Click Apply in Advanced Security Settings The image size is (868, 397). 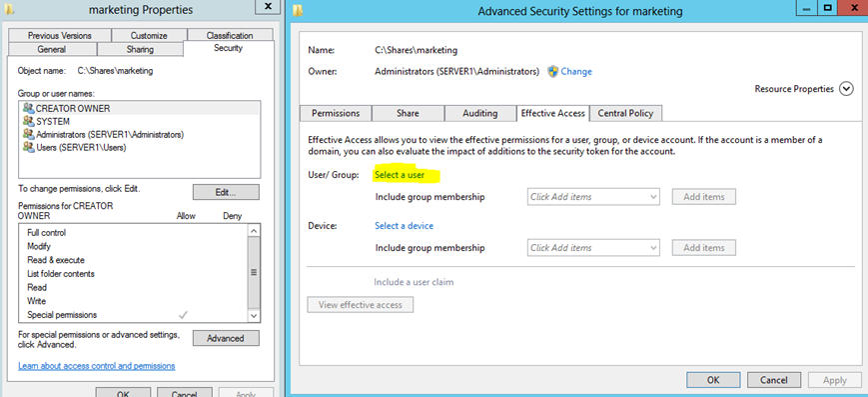click(835, 380)
